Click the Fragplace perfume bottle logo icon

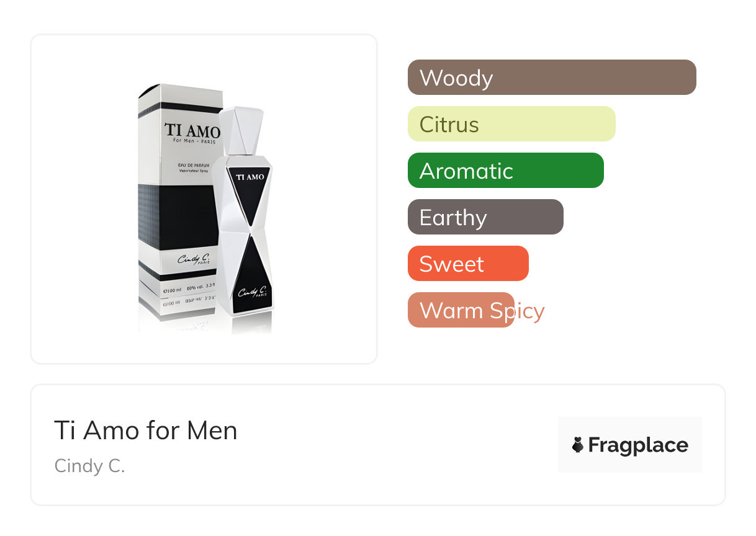578,445
